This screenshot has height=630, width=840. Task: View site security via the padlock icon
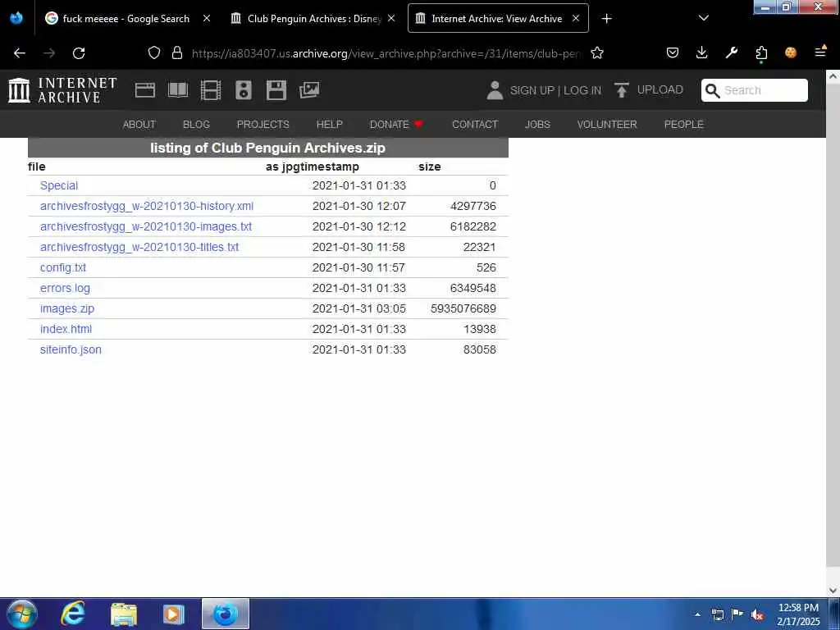point(177,53)
